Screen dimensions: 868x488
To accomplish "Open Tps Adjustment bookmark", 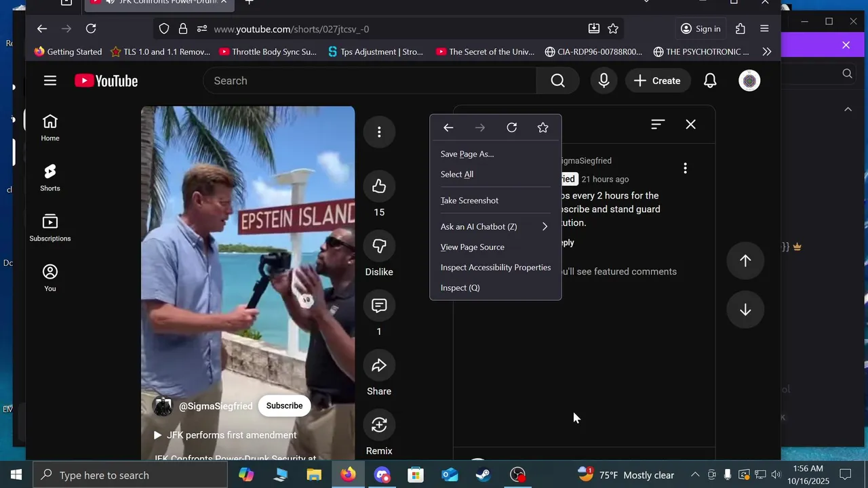I will click(375, 52).
